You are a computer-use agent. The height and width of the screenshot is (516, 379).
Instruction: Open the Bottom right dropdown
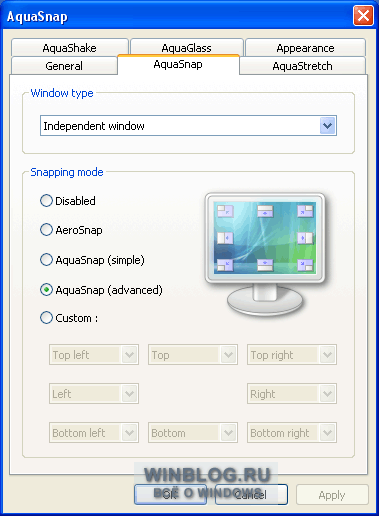tap(292, 433)
